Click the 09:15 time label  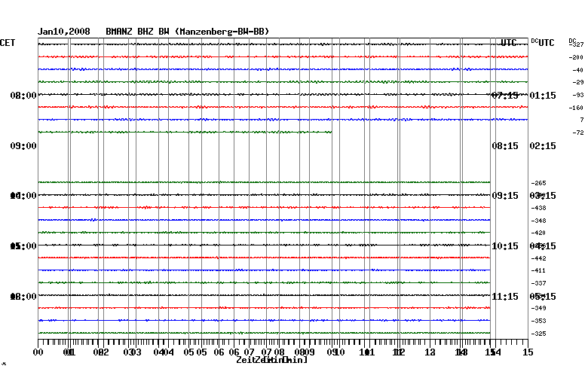505,196
